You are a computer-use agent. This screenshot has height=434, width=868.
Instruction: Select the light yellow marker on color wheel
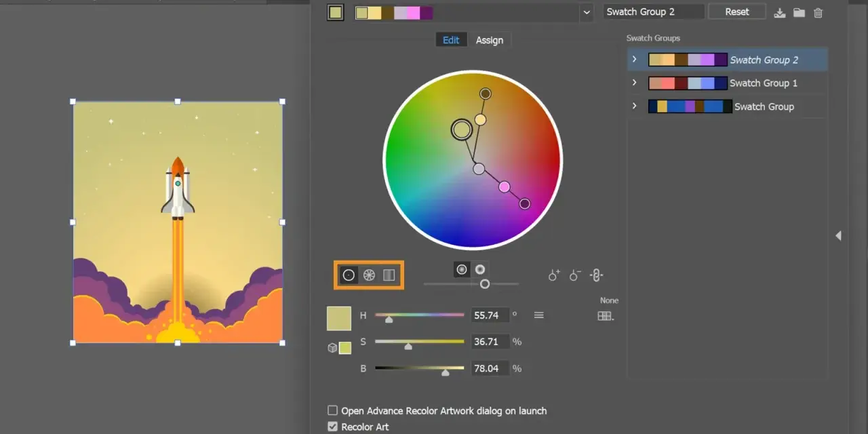tap(480, 119)
